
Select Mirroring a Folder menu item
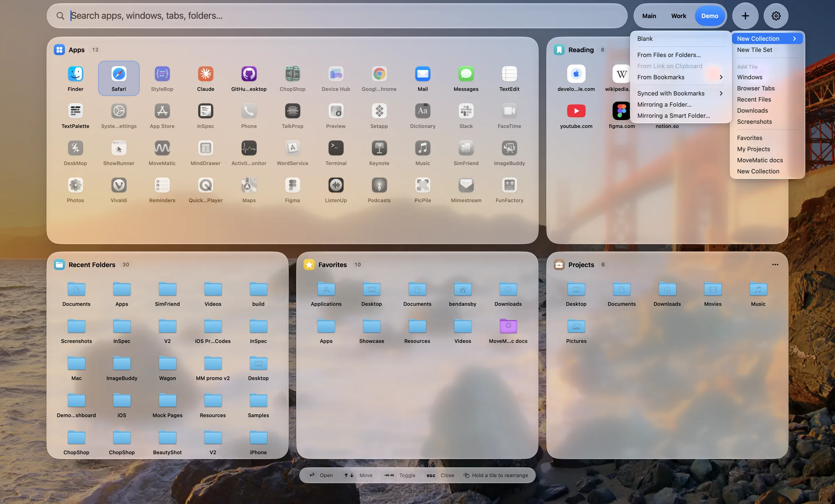pos(681,104)
